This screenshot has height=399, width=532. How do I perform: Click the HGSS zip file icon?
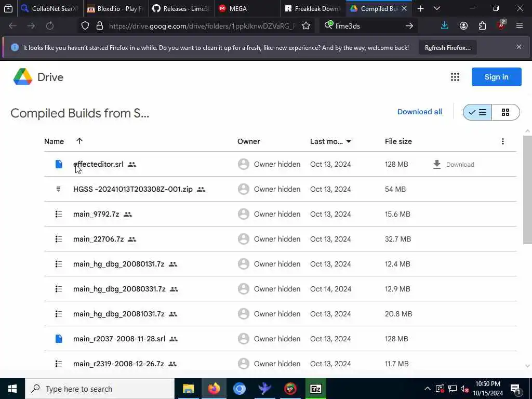pos(58,189)
